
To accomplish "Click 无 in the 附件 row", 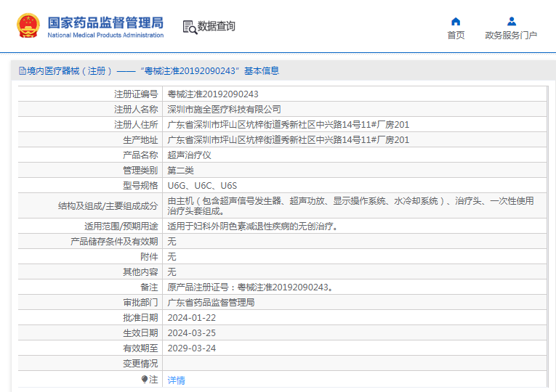I will (172, 257).
